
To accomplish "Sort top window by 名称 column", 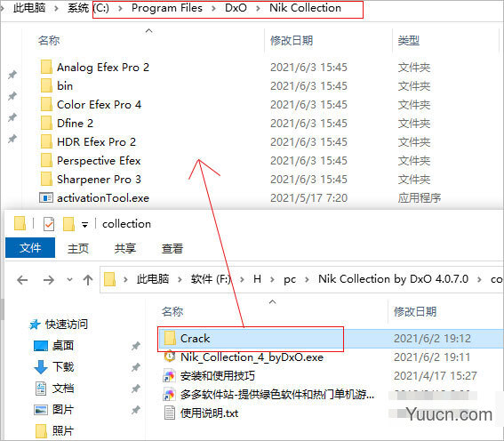I will coord(49,41).
